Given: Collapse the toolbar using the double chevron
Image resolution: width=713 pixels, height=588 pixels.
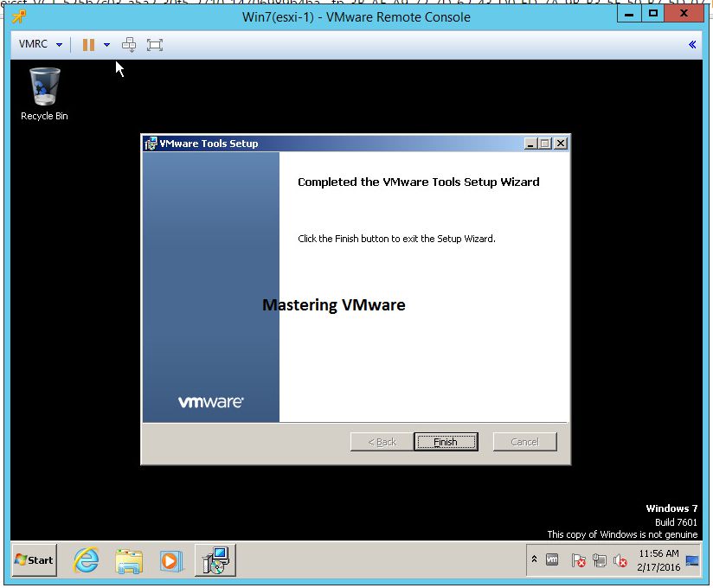Looking at the screenshot, I should tap(692, 44).
